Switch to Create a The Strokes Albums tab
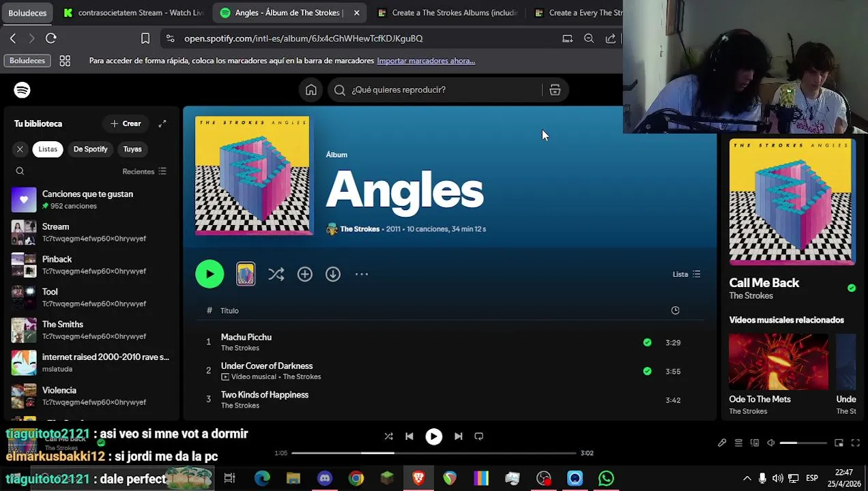868x491 pixels. (448, 13)
